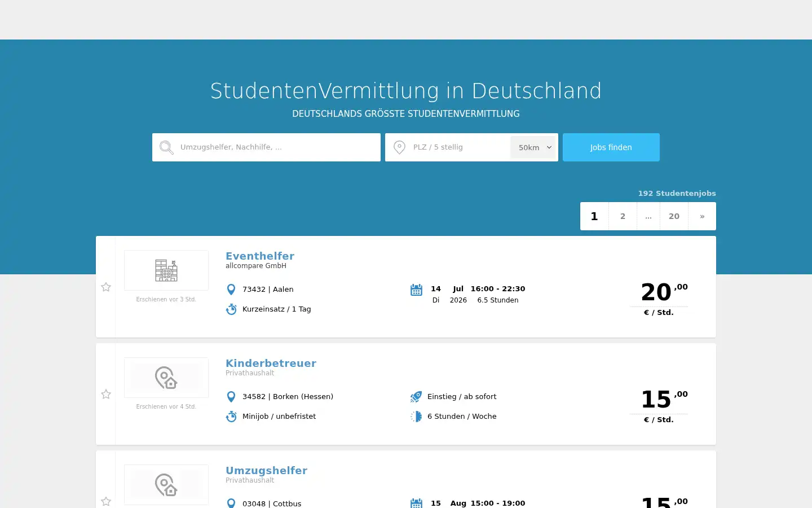Click the stopwatch icon beside Minijob / unbefristet
This screenshot has height=508, width=812.
point(231,417)
